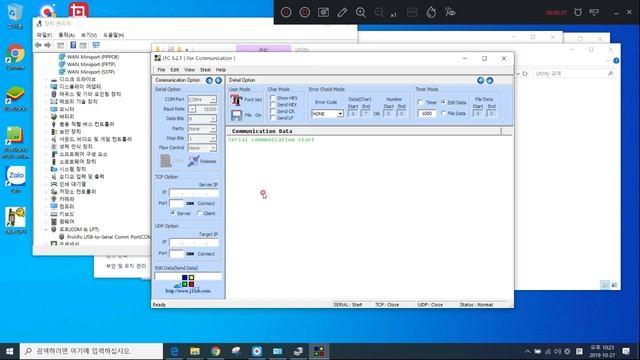Open the Flow Control dropdown
Viewport: 640px width, 360px height.
(x=213, y=148)
